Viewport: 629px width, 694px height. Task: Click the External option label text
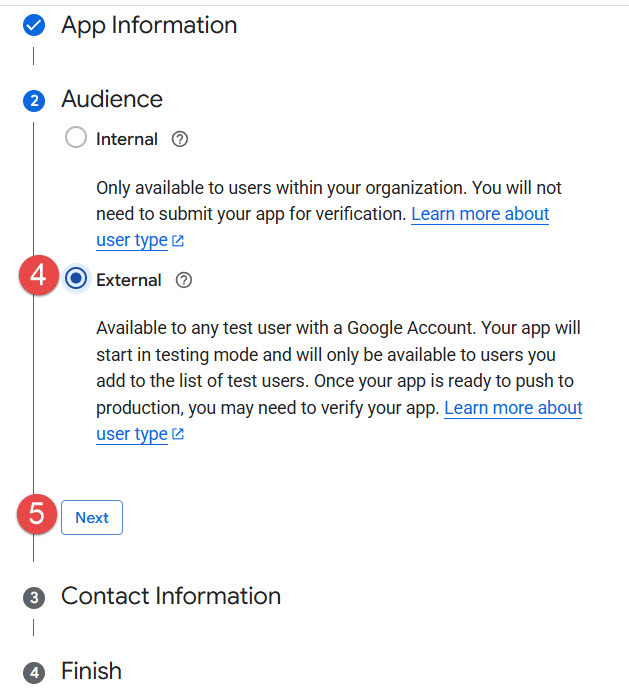click(x=129, y=280)
